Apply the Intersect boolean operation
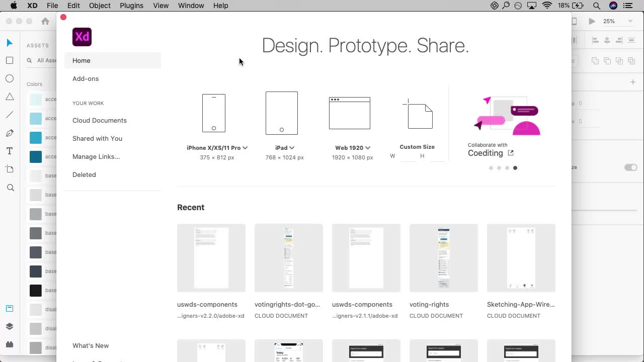The image size is (644, 362). click(x=619, y=61)
